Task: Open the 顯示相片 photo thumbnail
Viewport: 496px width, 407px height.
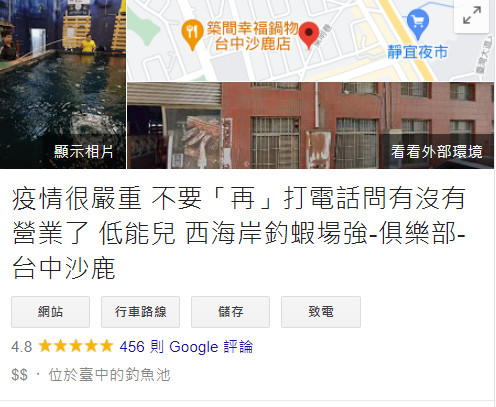Action: point(63,84)
